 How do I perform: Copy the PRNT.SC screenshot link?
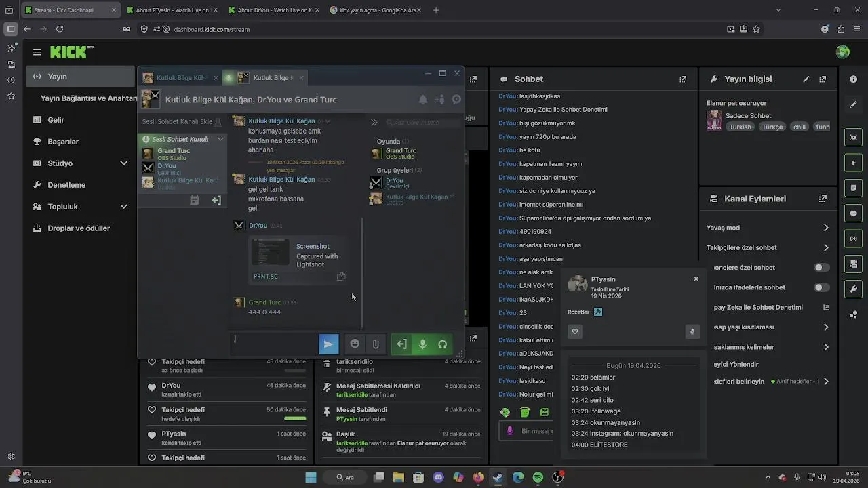coord(341,277)
